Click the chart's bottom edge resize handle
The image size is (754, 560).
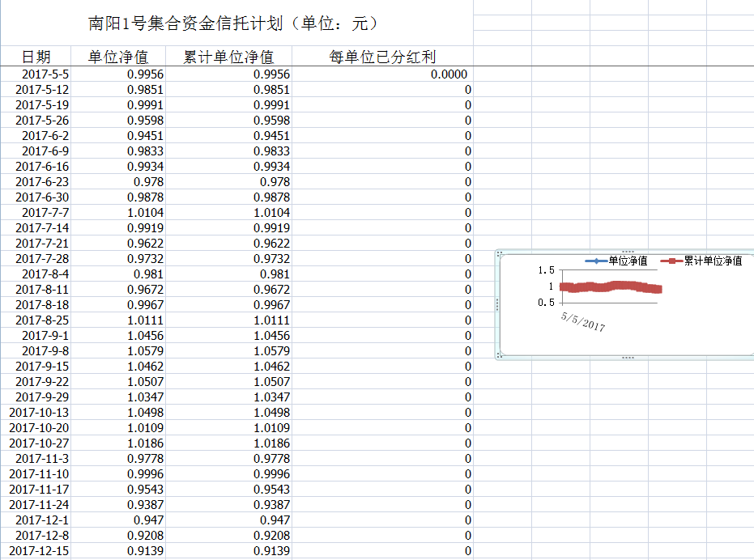pos(627,357)
